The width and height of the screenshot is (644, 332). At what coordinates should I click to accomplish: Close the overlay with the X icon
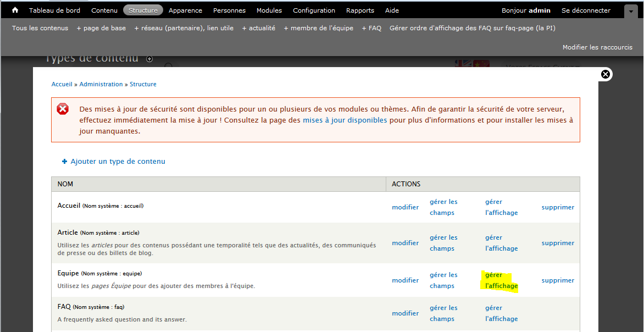coord(606,74)
